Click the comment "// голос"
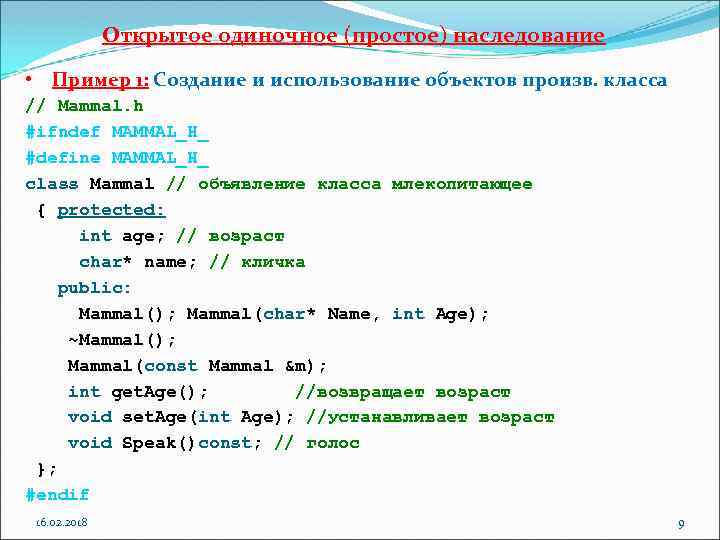The width and height of the screenshot is (720, 540). coord(317,443)
